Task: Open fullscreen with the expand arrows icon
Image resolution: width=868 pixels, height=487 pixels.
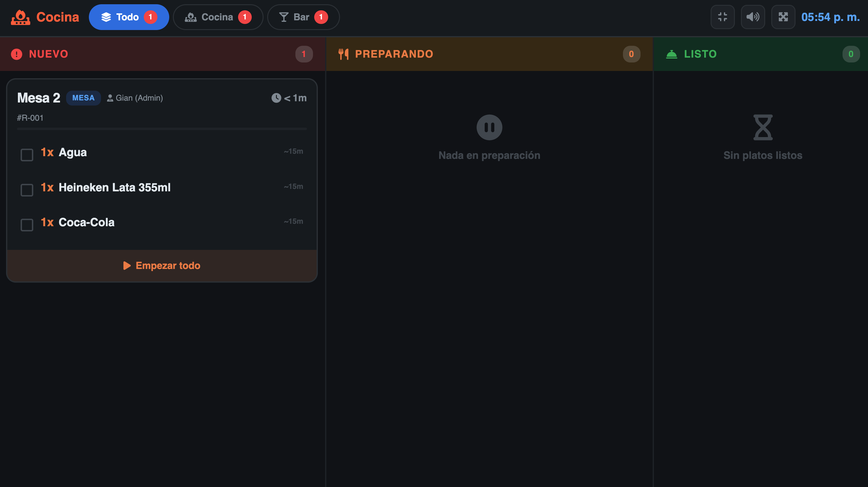Action: tap(783, 17)
